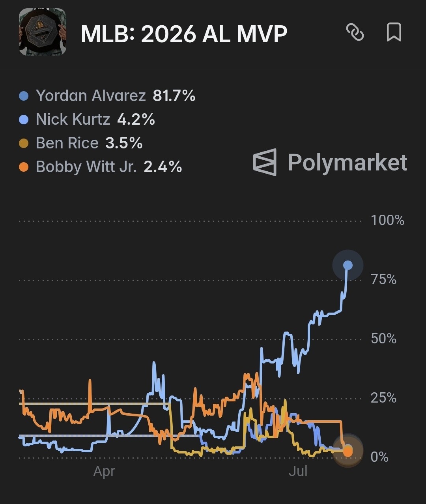The width and height of the screenshot is (426, 504).
Task: Click the 50% axis label
Action: click(x=383, y=339)
